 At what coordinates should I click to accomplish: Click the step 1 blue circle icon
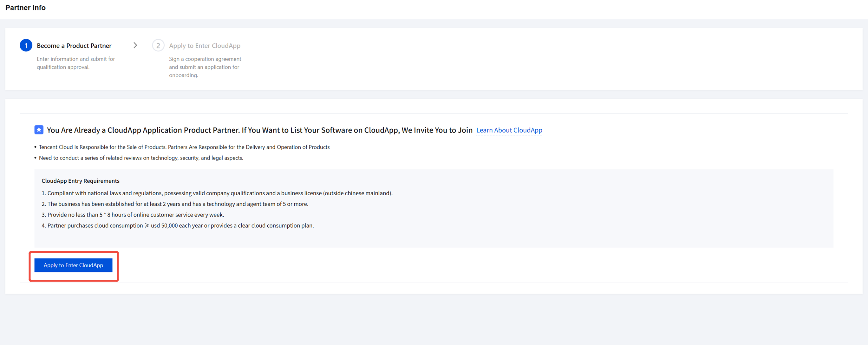coord(26,45)
